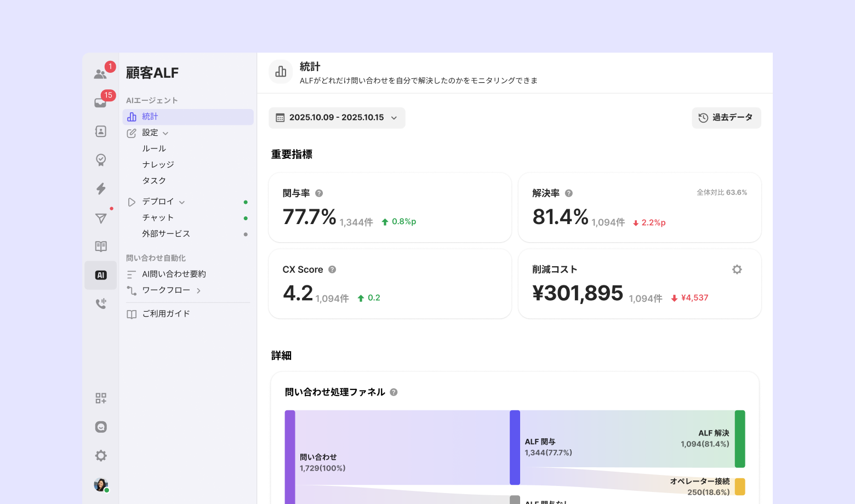The height and width of the screenshot is (504, 855).
Task: Open the team contacts icon with badge 1
Action: (x=101, y=74)
